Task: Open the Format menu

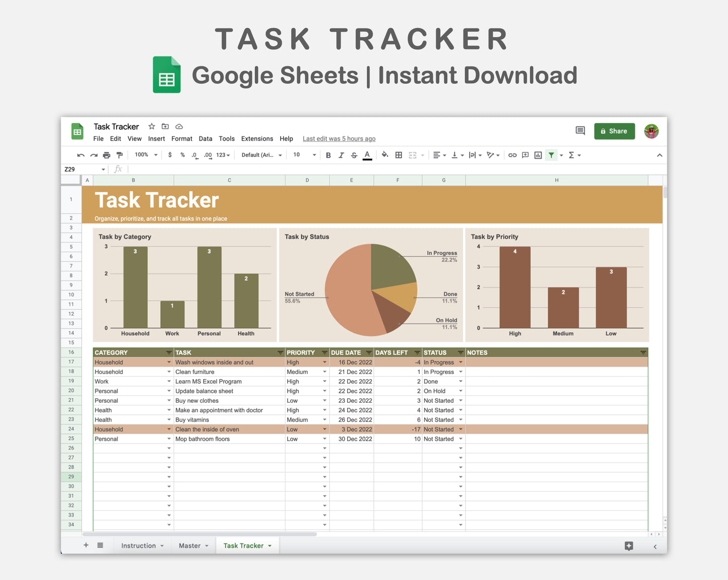Action: coord(181,138)
